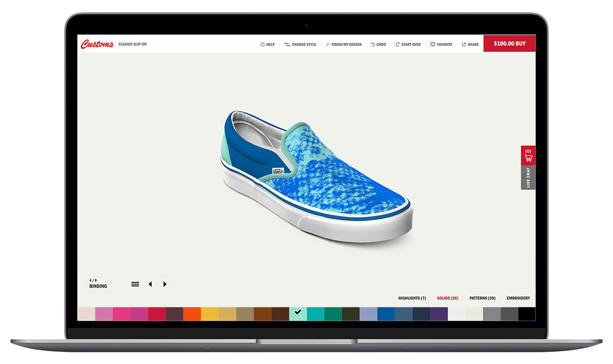Choose the dark olive swatch

coord(351,313)
